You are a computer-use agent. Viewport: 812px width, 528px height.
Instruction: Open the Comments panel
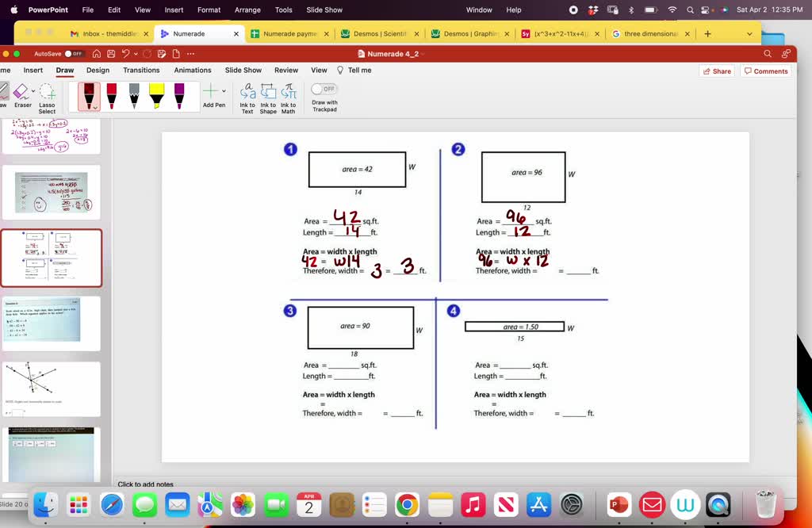coord(765,71)
